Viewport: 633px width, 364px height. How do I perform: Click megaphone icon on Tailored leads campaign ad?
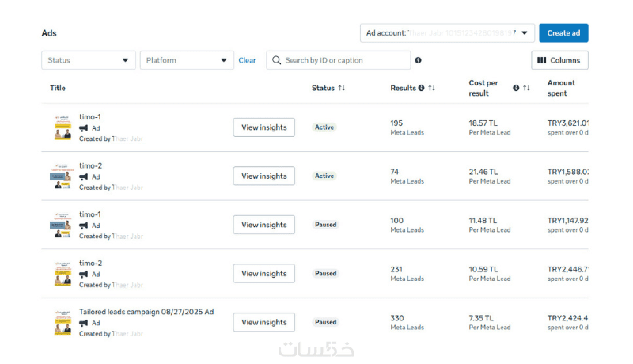click(x=84, y=323)
